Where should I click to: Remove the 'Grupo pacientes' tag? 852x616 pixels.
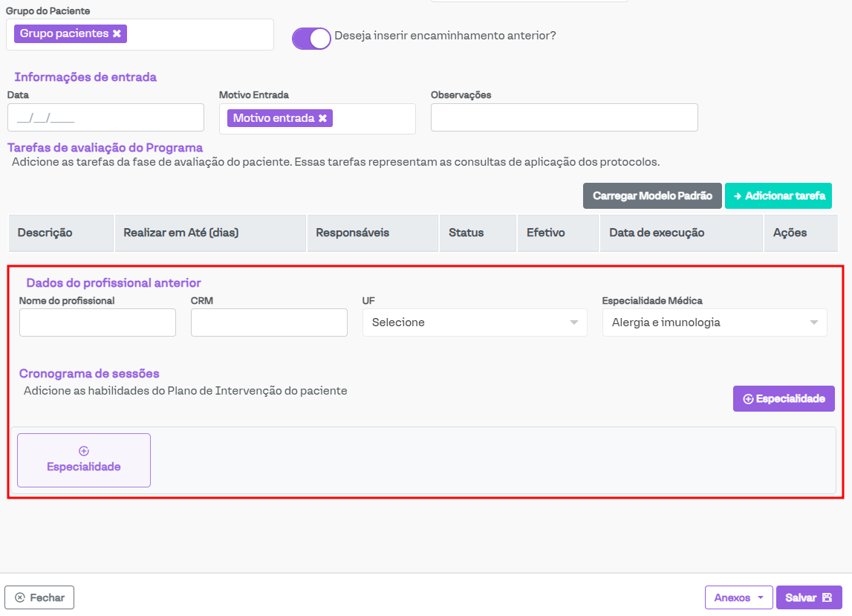pyautogui.click(x=117, y=34)
